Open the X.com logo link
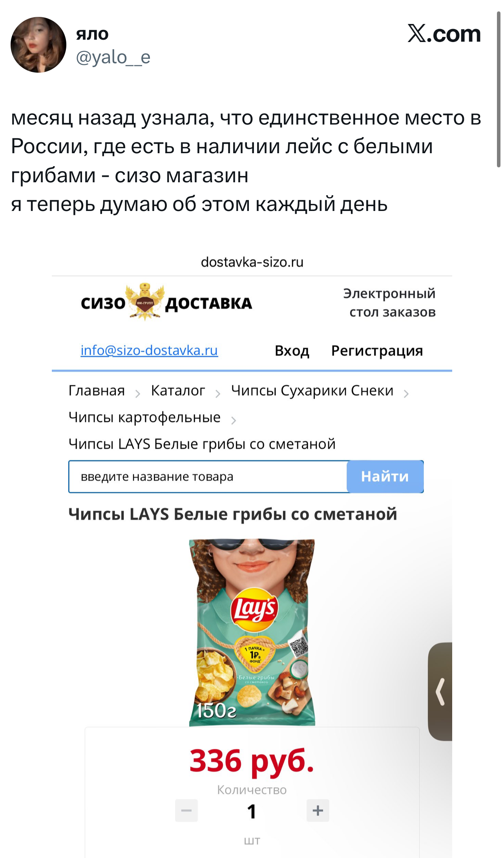Image resolution: width=504 pixels, height=858 pixels. (x=444, y=33)
